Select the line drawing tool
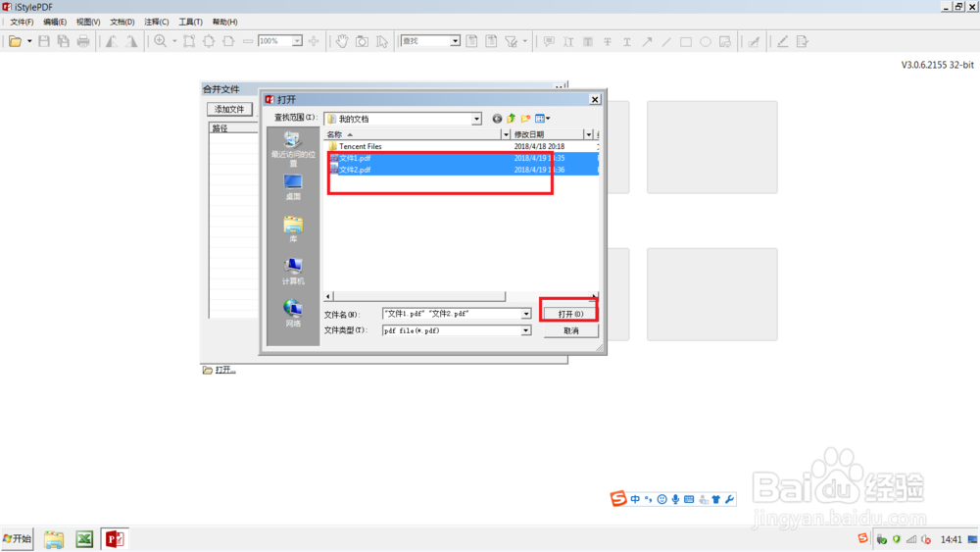This screenshot has height=552, width=980. tap(666, 42)
